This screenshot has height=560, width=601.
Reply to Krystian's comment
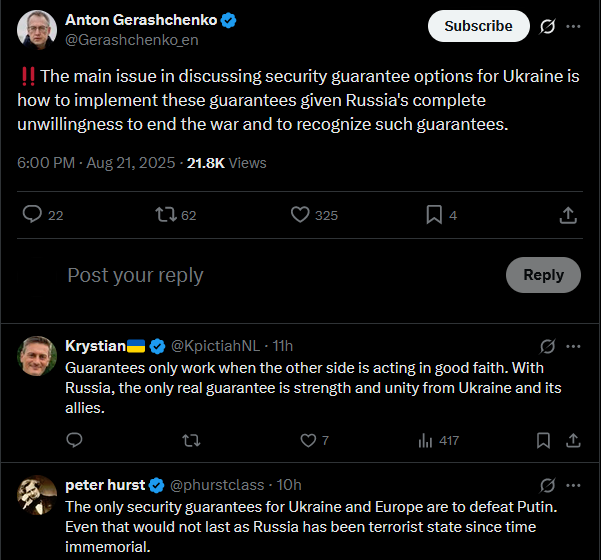click(74, 440)
